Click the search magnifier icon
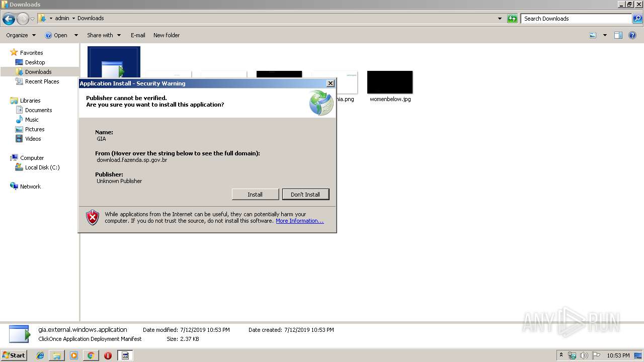The width and height of the screenshot is (644, 362). pyautogui.click(x=637, y=19)
